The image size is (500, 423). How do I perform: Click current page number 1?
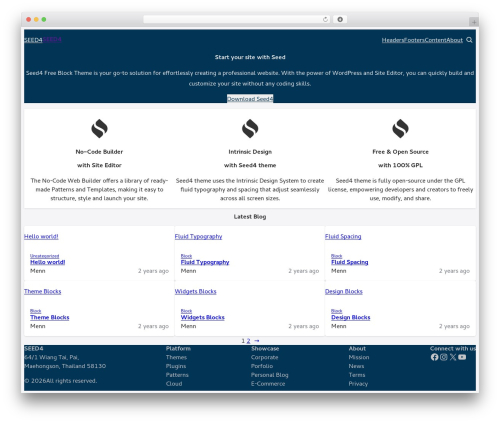coord(243,341)
